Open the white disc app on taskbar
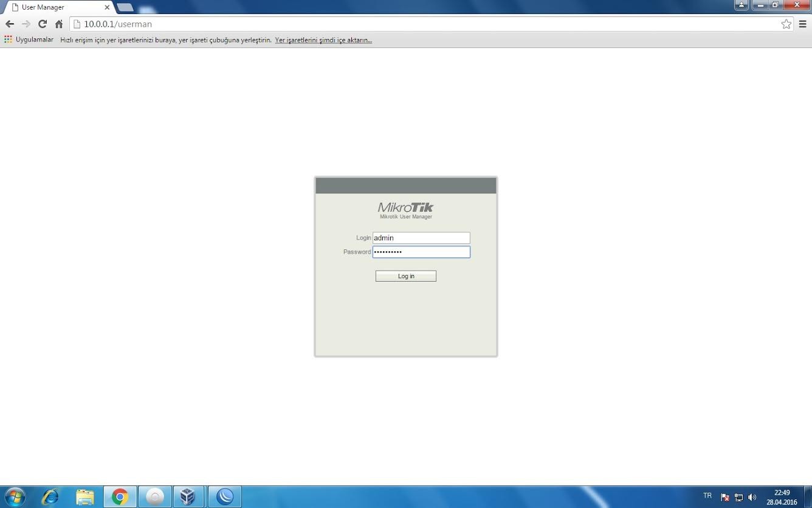Screen dimensions: 812x508 coord(155,497)
